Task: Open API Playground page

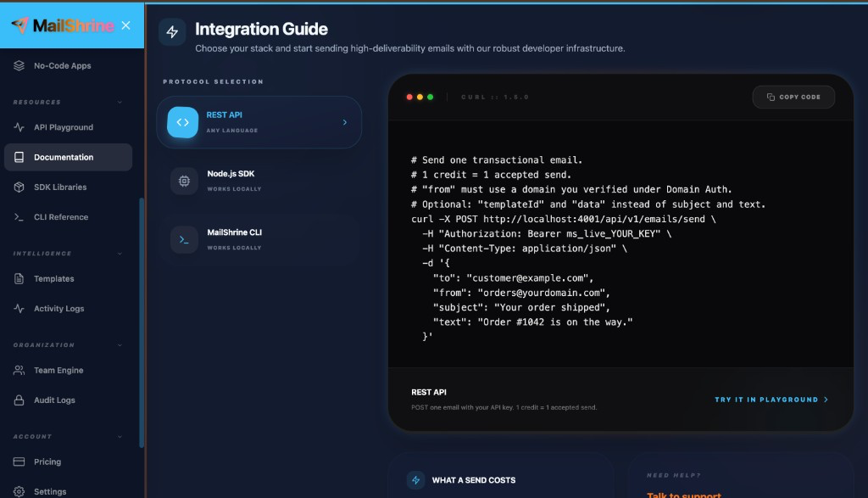Action: point(68,127)
